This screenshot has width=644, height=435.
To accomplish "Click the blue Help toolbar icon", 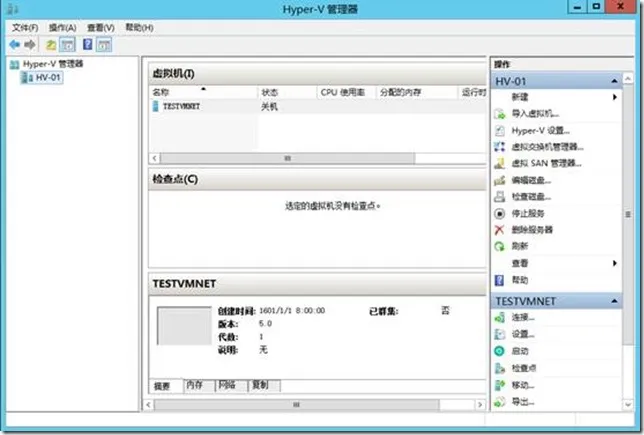I will tap(87, 44).
